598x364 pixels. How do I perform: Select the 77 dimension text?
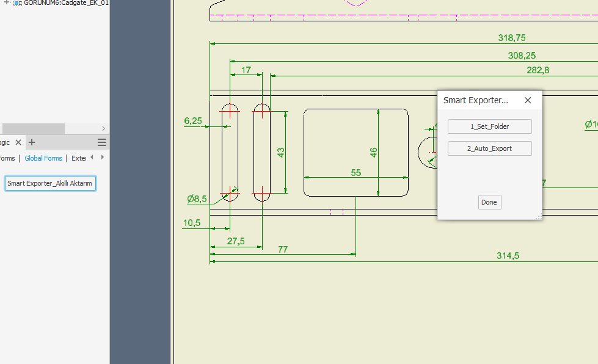click(x=283, y=250)
